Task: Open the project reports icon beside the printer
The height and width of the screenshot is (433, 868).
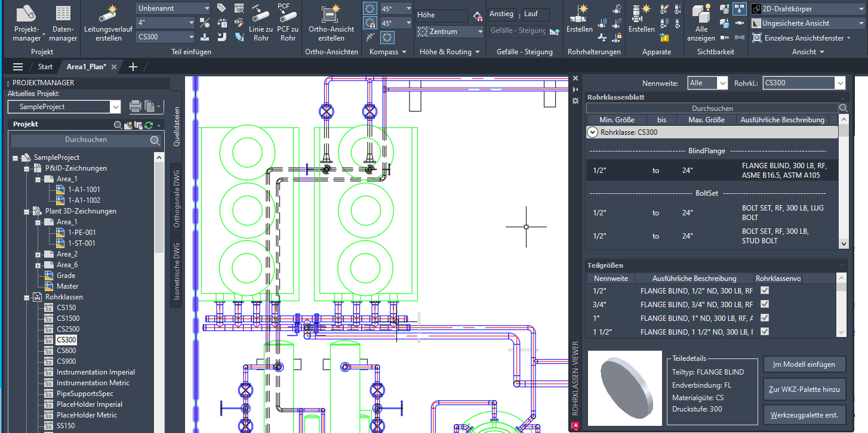Action: [150, 107]
